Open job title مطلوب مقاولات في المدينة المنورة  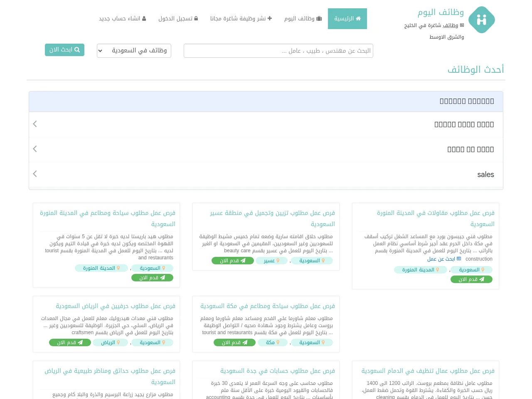click(x=436, y=218)
